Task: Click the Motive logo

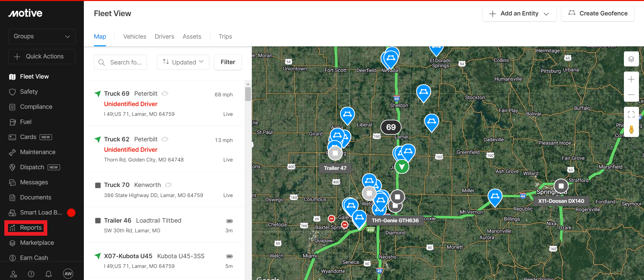Action: click(25, 13)
